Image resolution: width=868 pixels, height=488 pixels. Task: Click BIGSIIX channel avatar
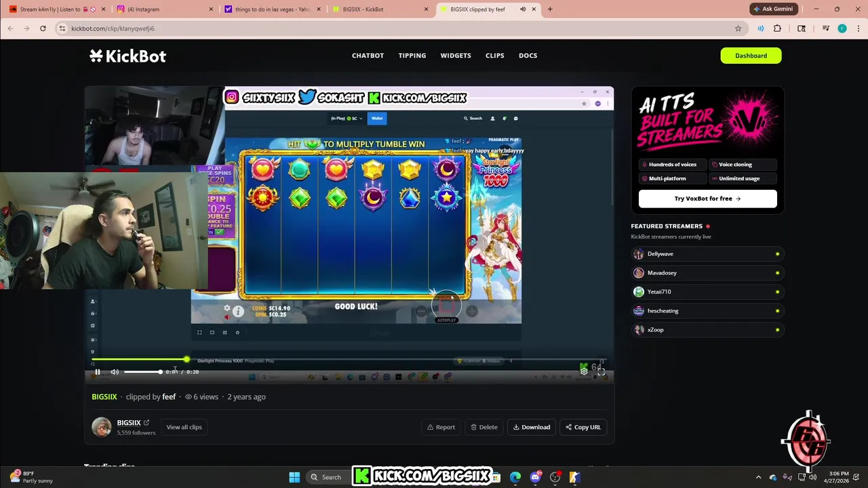(x=102, y=427)
